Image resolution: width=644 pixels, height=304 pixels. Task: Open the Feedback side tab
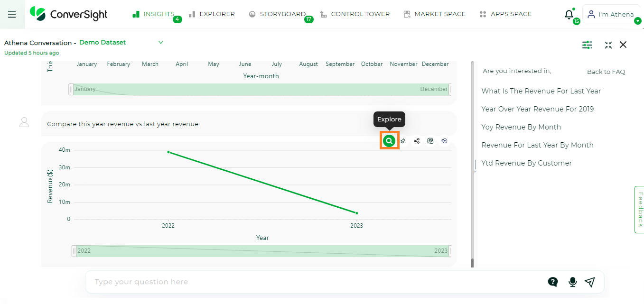[639, 209]
